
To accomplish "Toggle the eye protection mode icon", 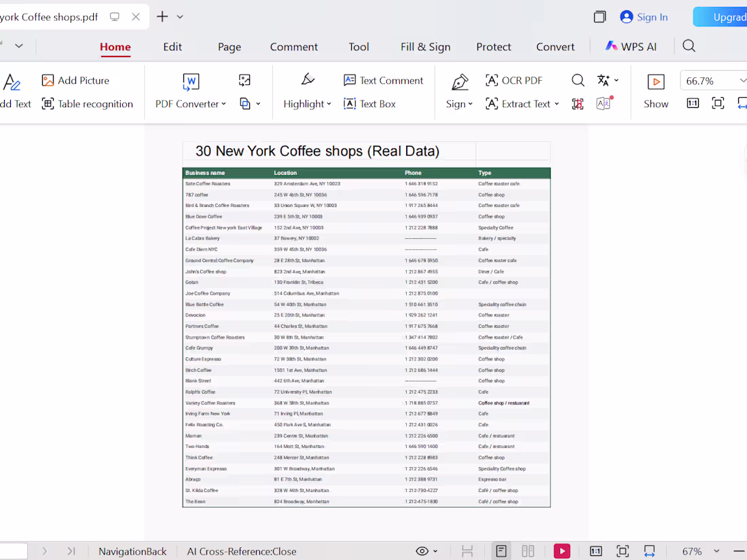I will click(x=422, y=551).
